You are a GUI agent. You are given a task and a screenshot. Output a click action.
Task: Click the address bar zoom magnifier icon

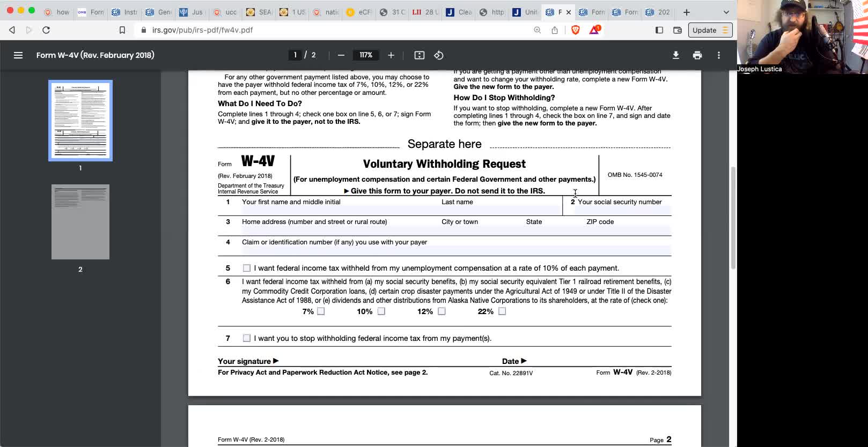pos(537,30)
